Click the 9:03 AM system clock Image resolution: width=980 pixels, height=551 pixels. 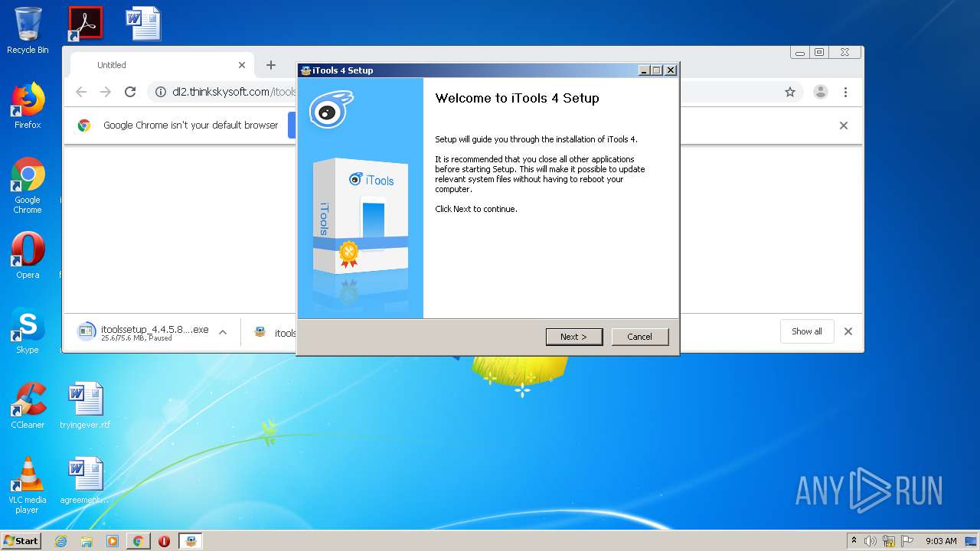(x=941, y=541)
